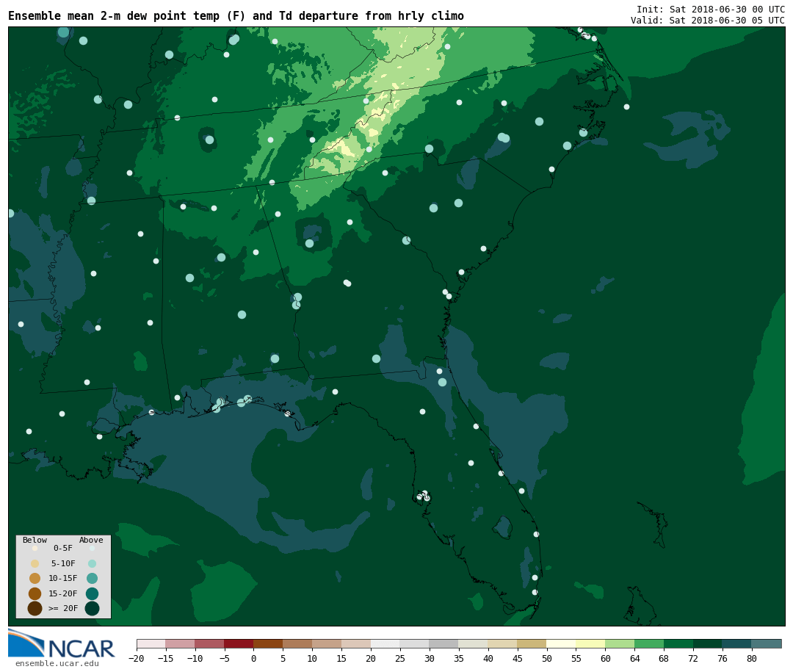The height and width of the screenshot is (672, 793).
Task: Click the 15-20F label in the legend
Action: pyautogui.click(x=63, y=593)
